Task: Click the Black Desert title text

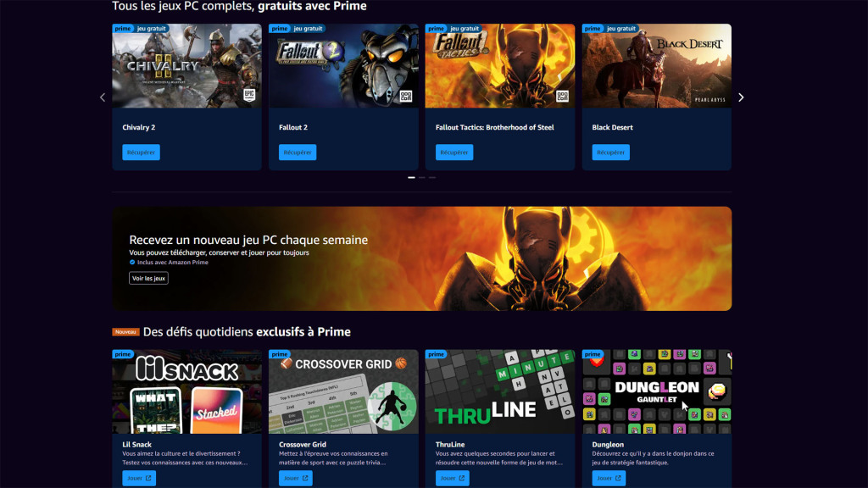Action: click(612, 127)
